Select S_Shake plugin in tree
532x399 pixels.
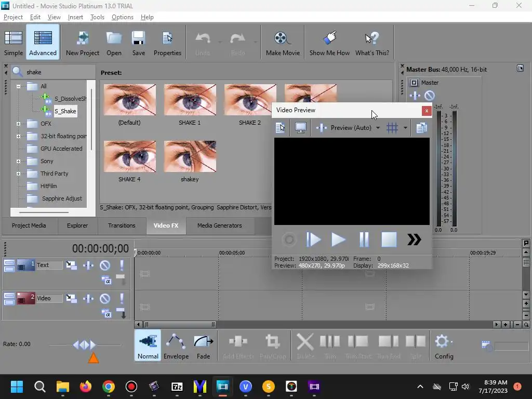point(65,111)
